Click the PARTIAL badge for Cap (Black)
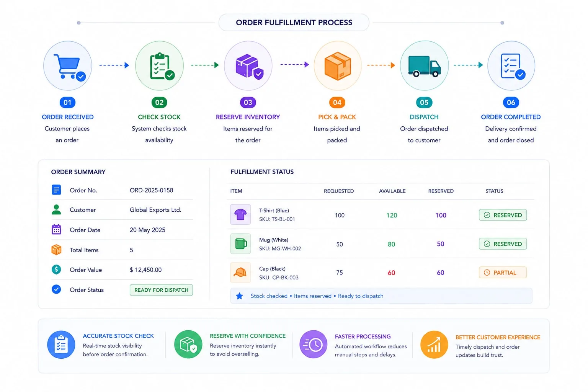Screen dimensions: 588x392 click(x=503, y=273)
